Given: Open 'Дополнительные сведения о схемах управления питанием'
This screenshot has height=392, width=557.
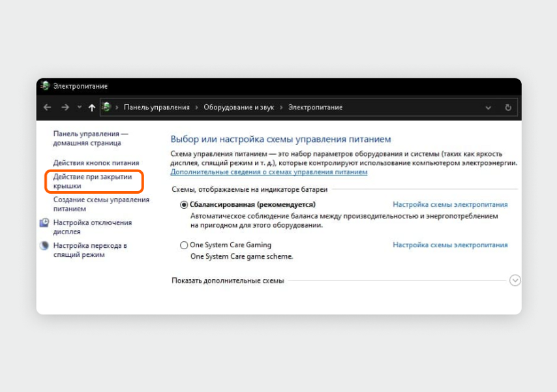Looking at the screenshot, I should (269, 172).
